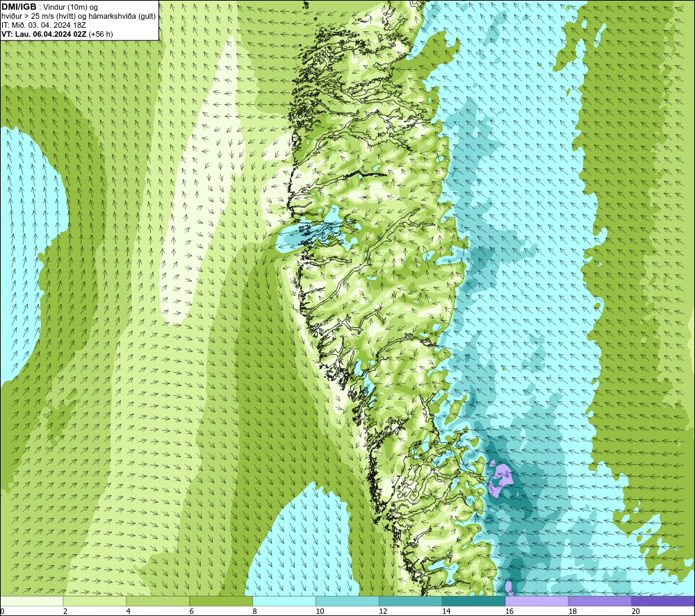Click the 14–16 m/s dark teal legend swatch
This screenshot has width=695, height=616.
tap(474, 601)
